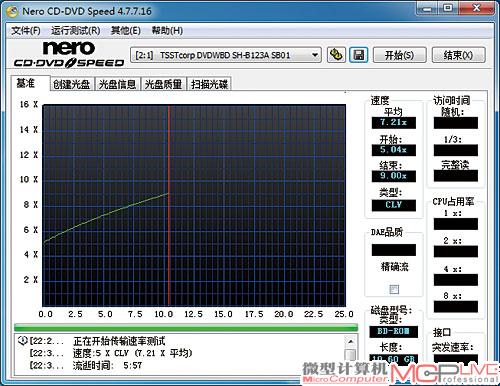Open the 文件(F) menu
Screen dimensions: 500x386
(x=26, y=31)
